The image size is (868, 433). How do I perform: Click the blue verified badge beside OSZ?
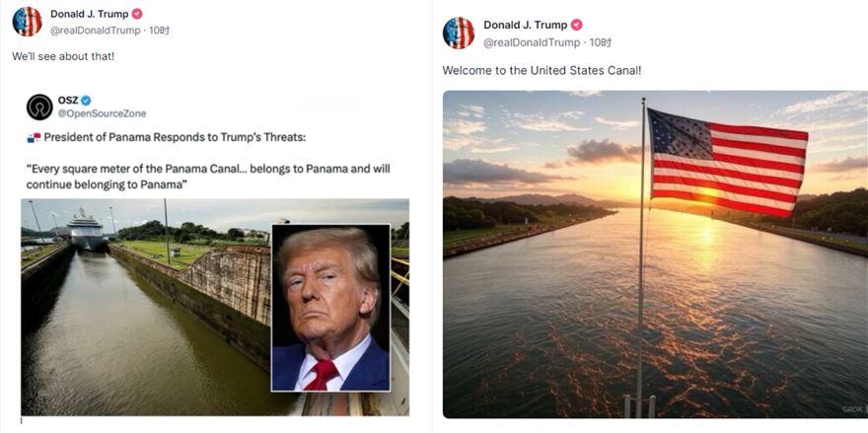86,100
